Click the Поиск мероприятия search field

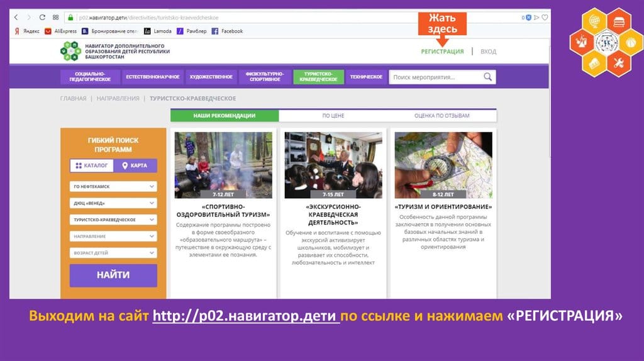(x=434, y=77)
